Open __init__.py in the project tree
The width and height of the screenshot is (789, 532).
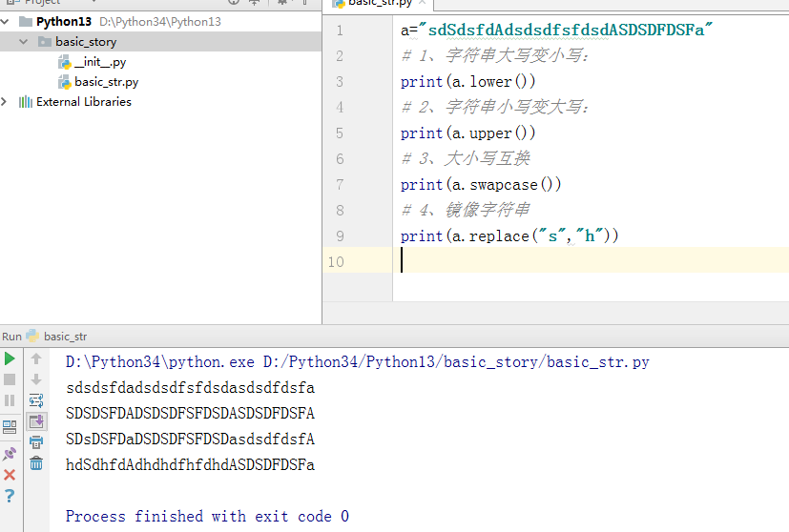(99, 62)
